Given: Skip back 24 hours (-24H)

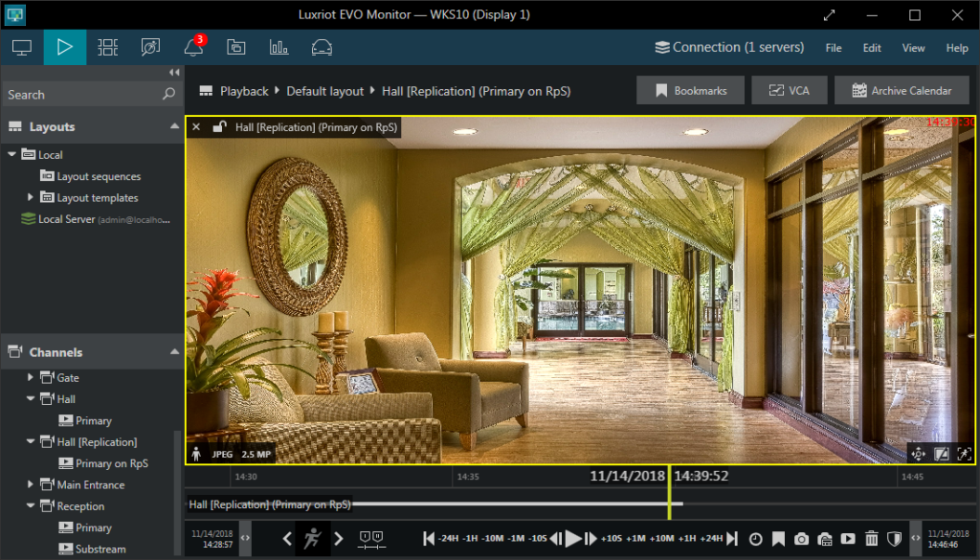Looking at the screenshot, I should tap(448, 538).
